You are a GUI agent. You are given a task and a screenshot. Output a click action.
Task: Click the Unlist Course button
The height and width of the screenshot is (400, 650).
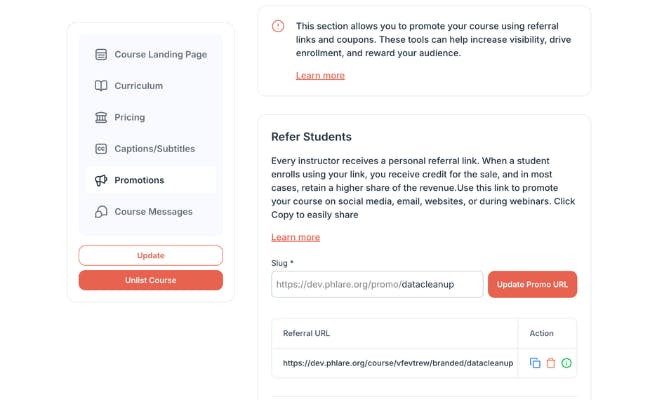151,280
